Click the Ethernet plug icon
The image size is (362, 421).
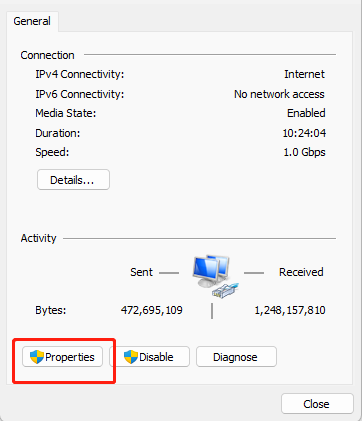coord(226,290)
